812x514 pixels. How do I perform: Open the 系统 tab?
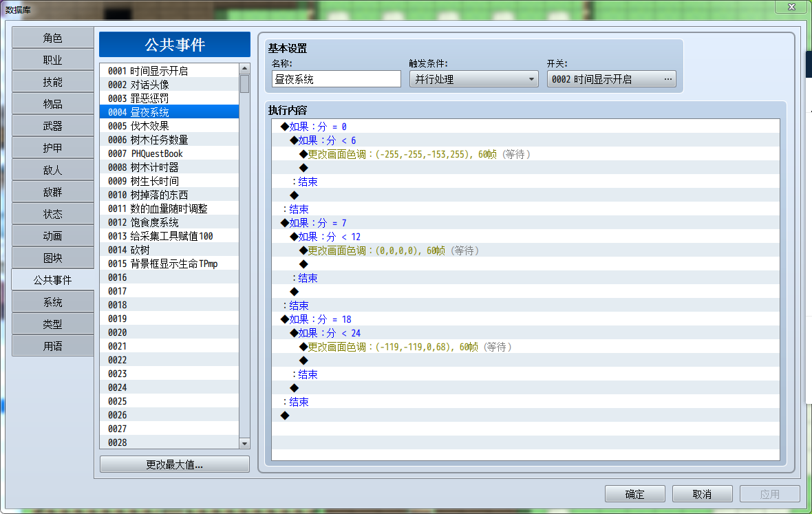(x=53, y=302)
